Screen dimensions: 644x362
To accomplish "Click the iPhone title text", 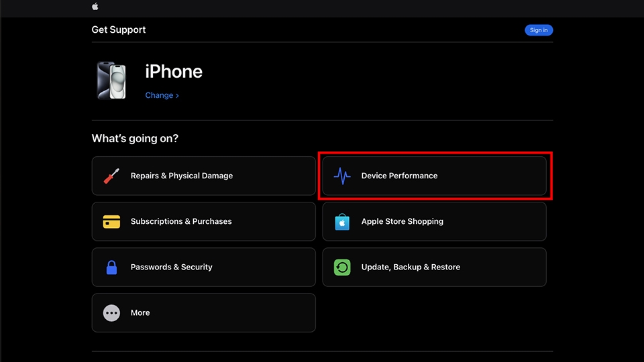I will point(174,72).
